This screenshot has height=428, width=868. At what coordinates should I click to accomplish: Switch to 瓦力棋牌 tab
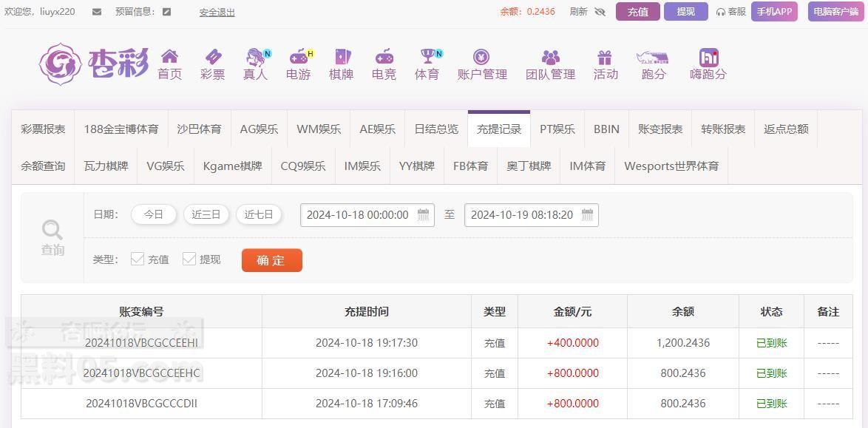pos(106,166)
